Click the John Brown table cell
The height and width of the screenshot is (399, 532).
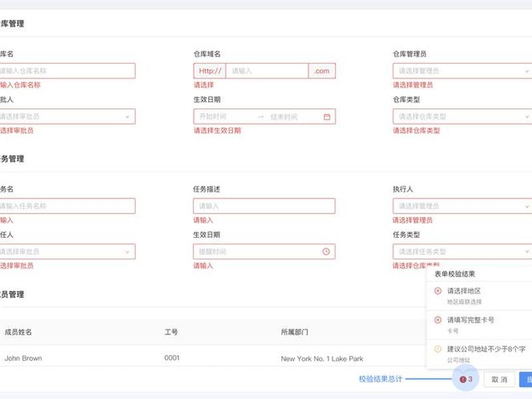[x=23, y=358]
